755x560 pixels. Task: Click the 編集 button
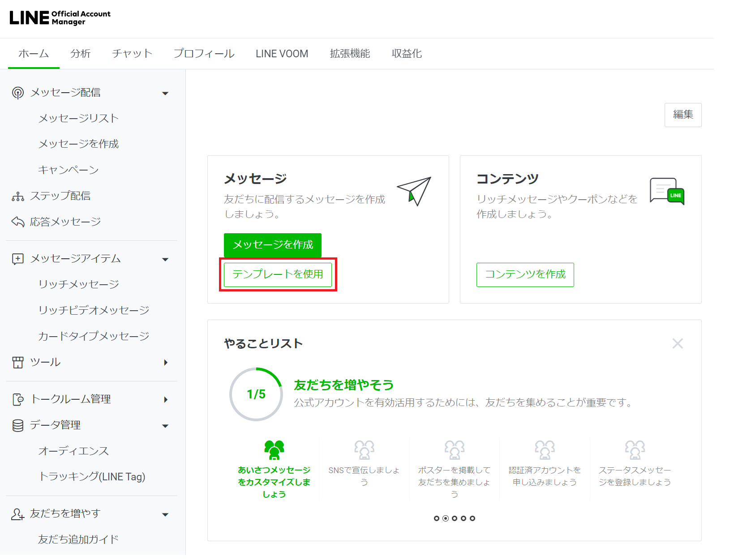coord(683,115)
